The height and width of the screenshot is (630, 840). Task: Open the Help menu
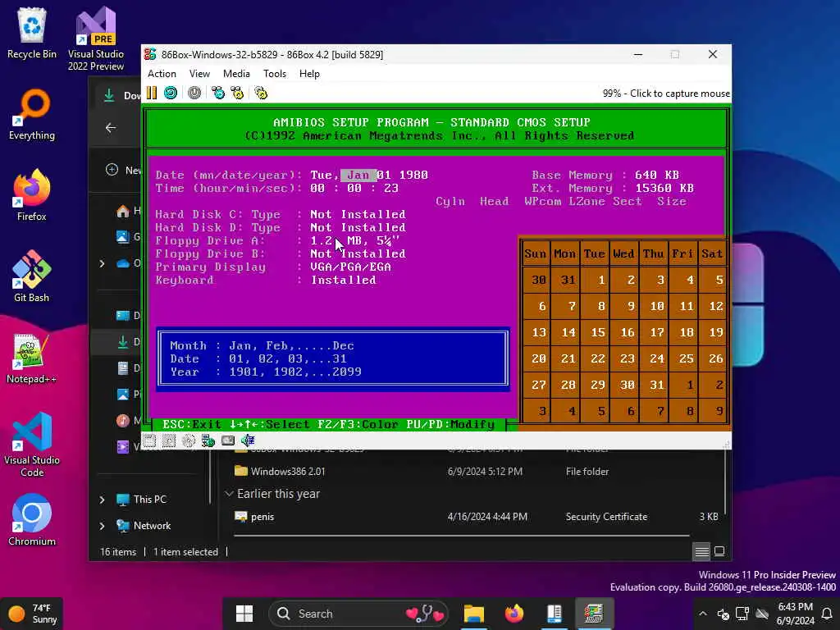[x=309, y=74]
